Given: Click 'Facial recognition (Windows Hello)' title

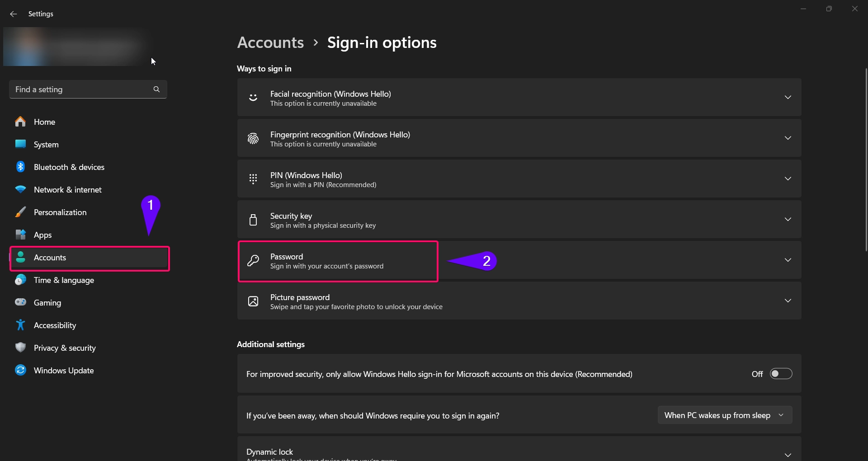Looking at the screenshot, I should point(330,94).
